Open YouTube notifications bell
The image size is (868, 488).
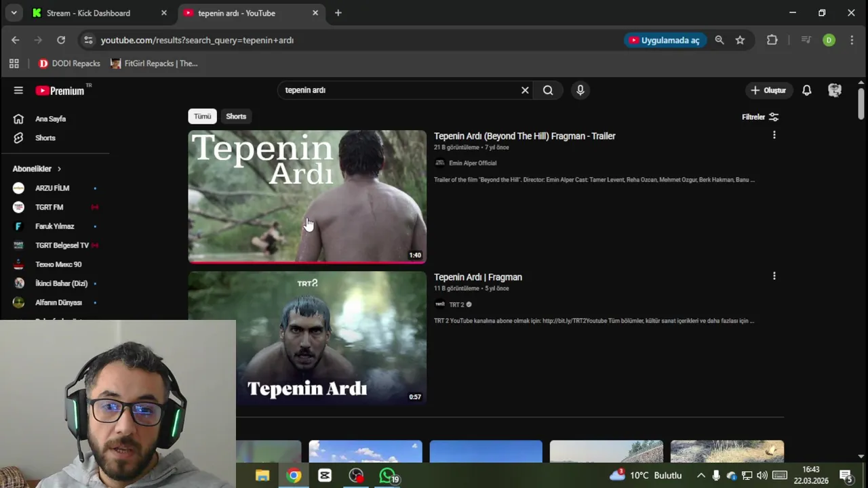807,90
